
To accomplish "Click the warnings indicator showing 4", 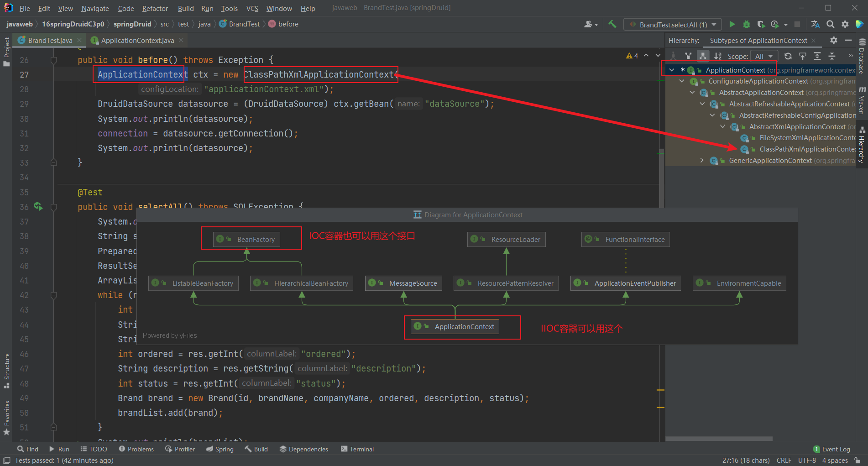I will tap(632, 56).
